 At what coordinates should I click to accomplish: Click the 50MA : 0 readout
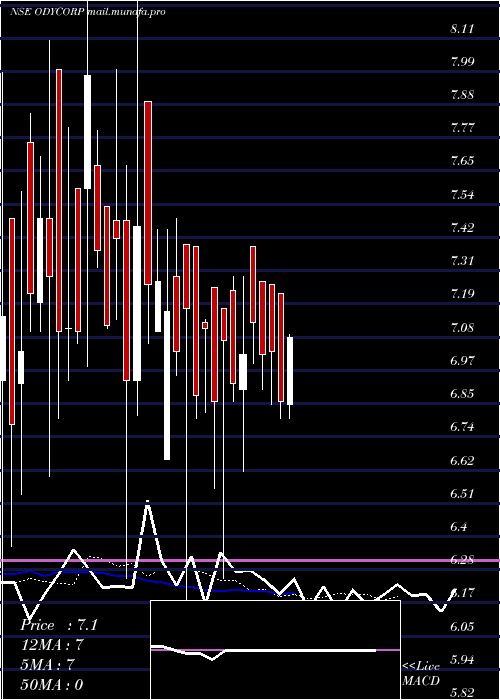tap(52, 684)
